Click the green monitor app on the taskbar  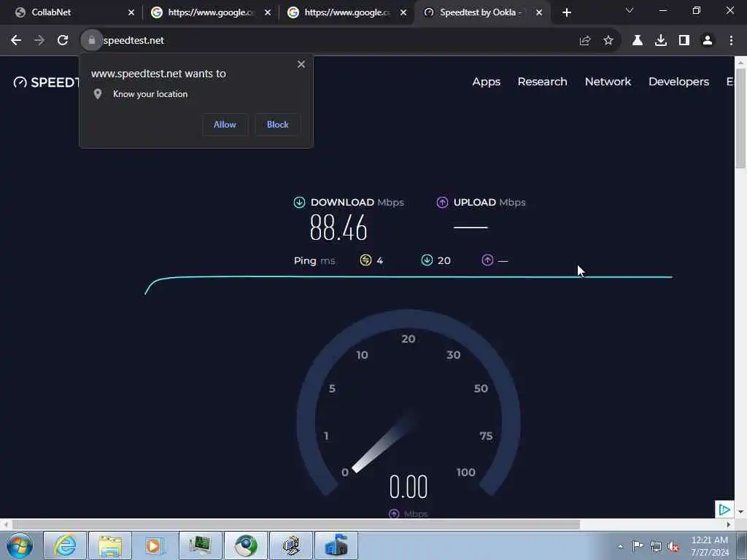(x=200, y=545)
